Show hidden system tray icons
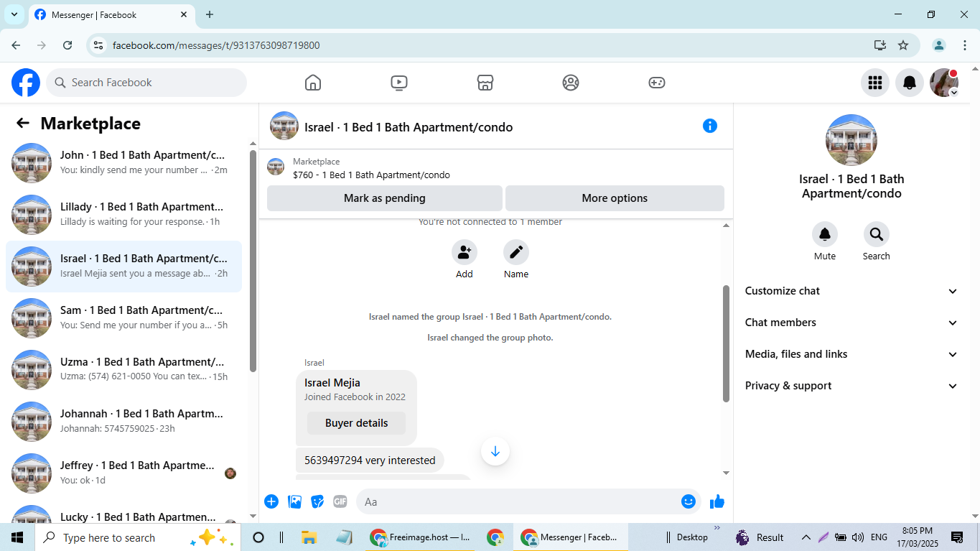Screen dimensions: 980x551 [806, 537]
